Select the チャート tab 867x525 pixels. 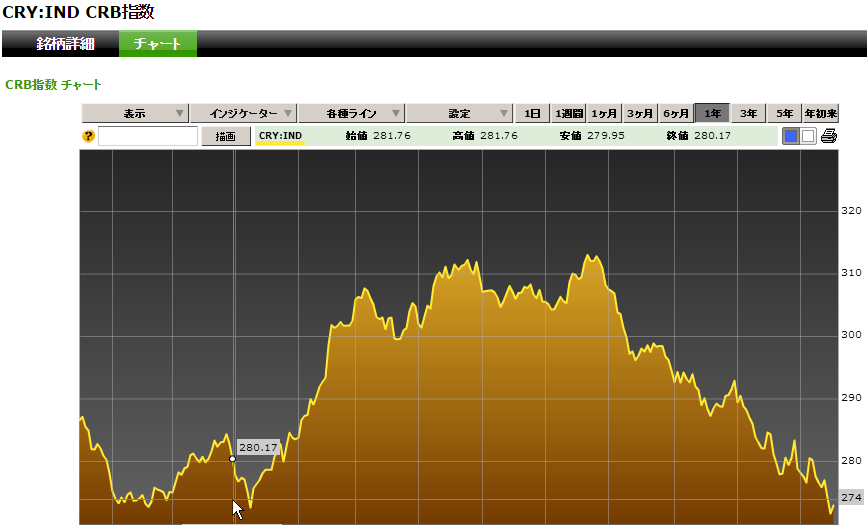158,43
